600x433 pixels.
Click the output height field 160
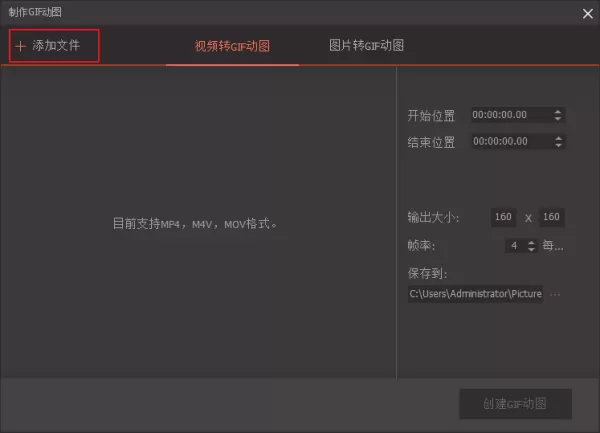(551, 217)
